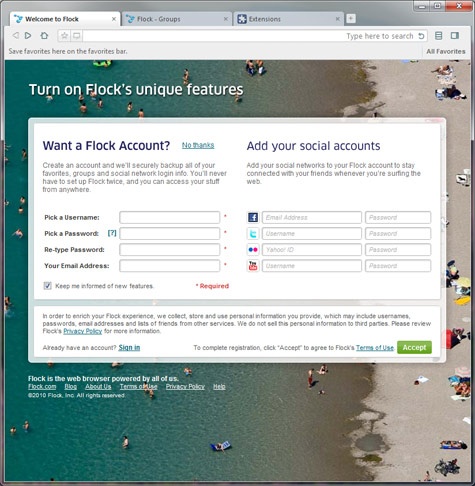Open the Help footer link

(x=219, y=387)
